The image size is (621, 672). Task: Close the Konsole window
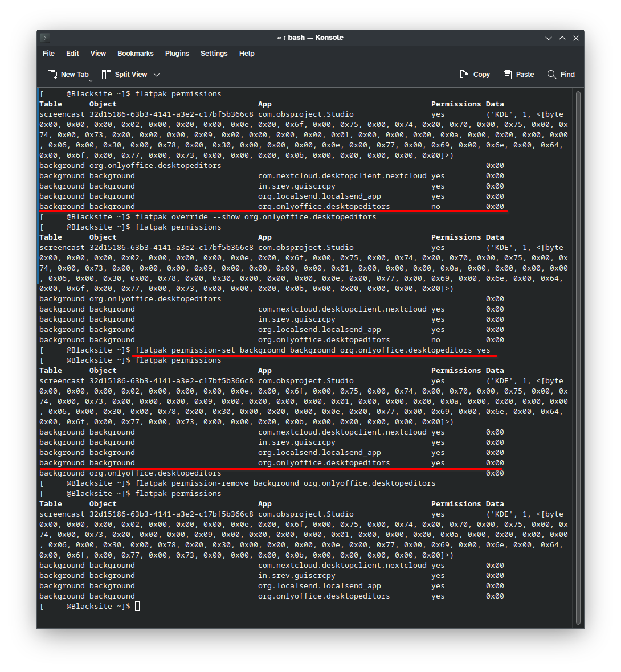576,38
